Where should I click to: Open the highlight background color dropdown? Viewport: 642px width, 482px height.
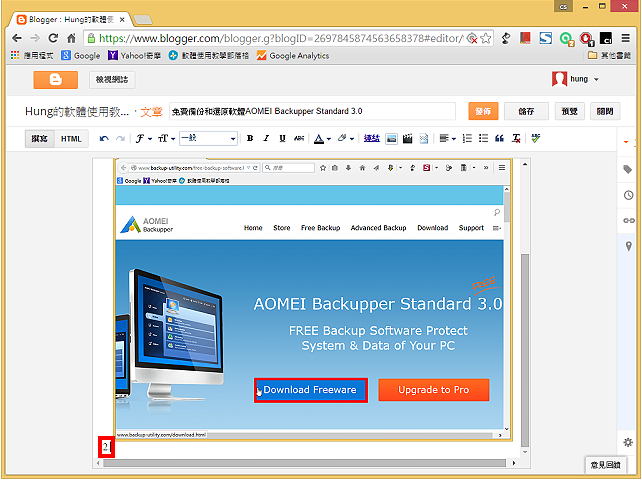pyautogui.click(x=346, y=138)
